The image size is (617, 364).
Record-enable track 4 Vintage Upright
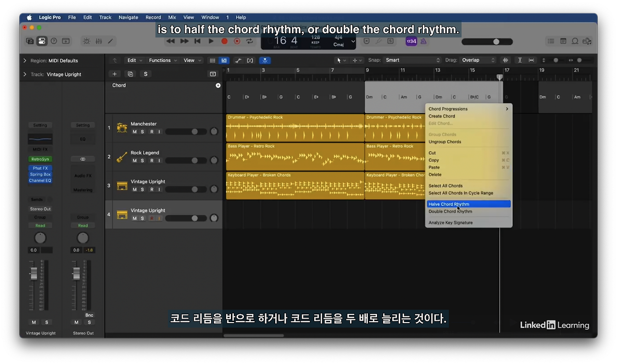151,218
